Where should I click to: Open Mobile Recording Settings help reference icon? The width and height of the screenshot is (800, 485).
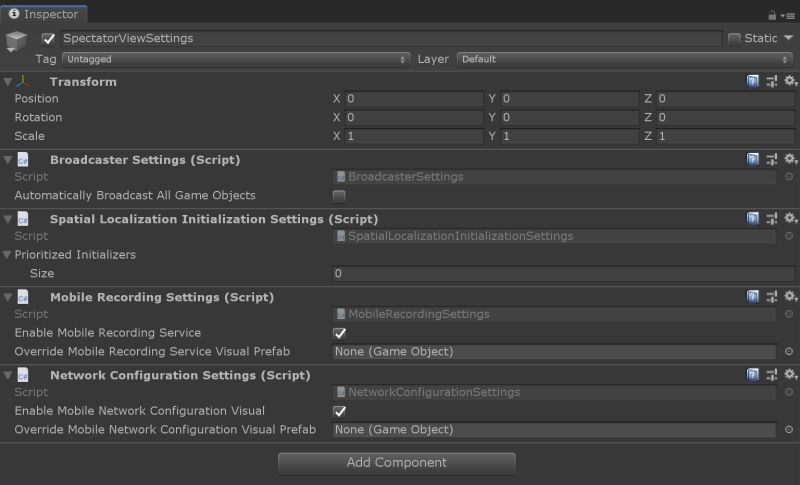pyautogui.click(x=753, y=296)
